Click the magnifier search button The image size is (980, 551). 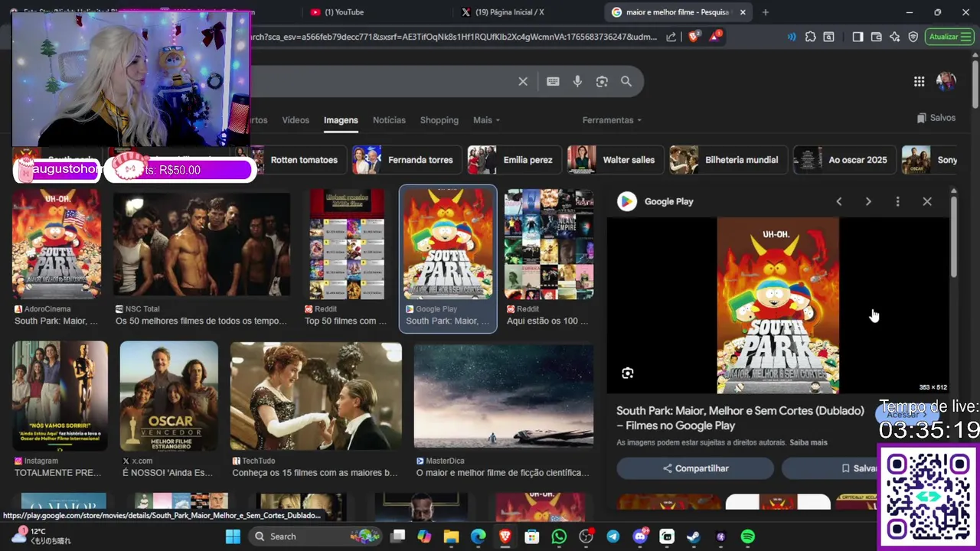(626, 82)
